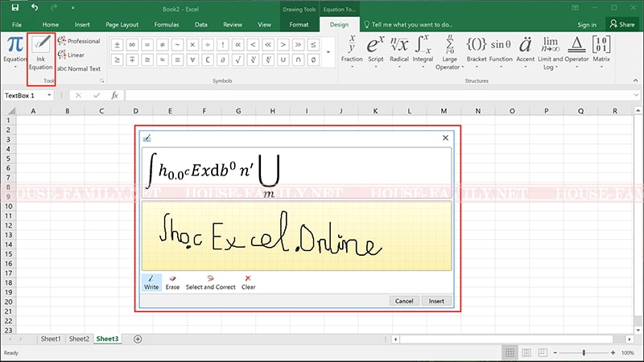
Task: Set equation to Linear format
Action: [71, 55]
